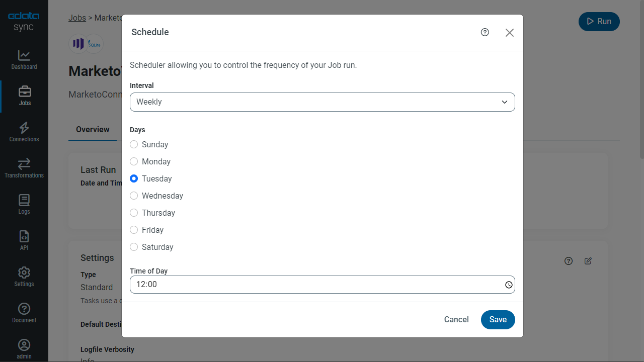Click the edit icon in Settings panel
The height and width of the screenshot is (362, 644).
[x=588, y=261]
